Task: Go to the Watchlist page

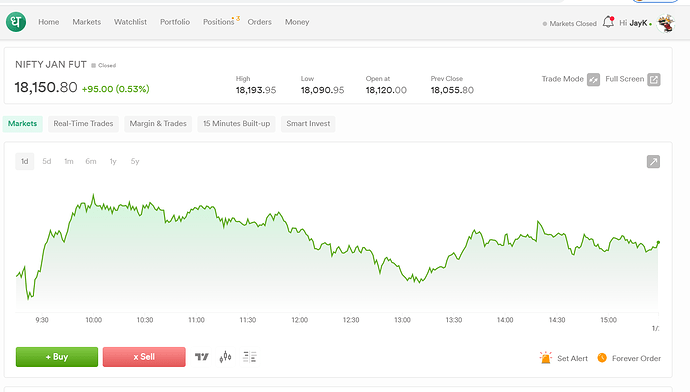Action: (x=130, y=22)
